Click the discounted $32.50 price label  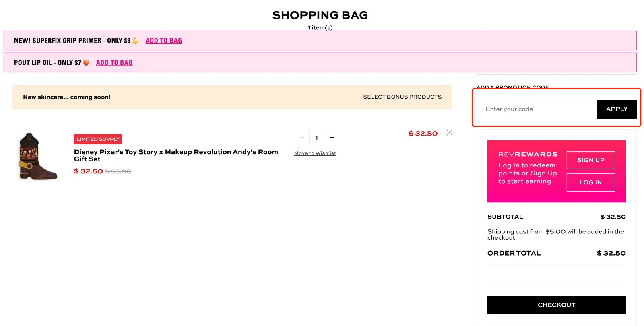pos(88,171)
